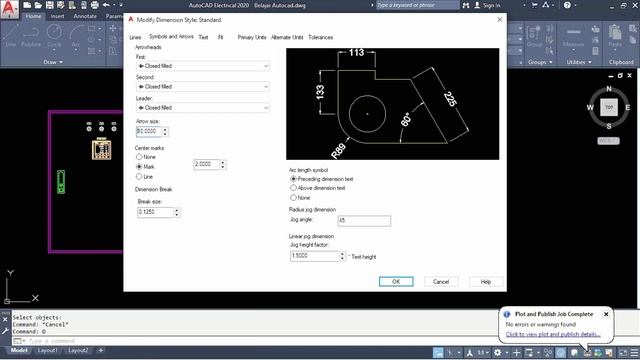Click the search binoculars icon in title bar
This screenshot has height=360, width=640.
point(466,5)
